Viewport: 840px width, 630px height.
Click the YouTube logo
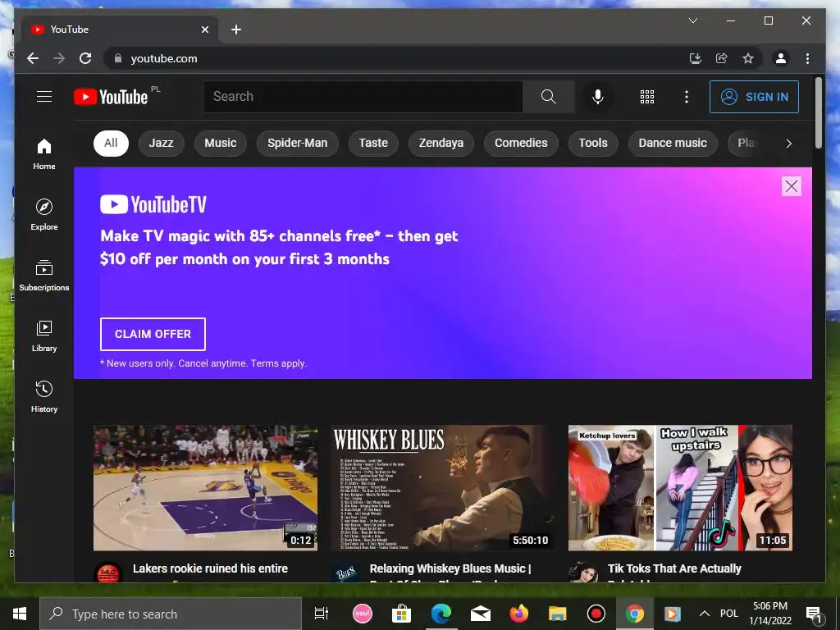(x=111, y=97)
